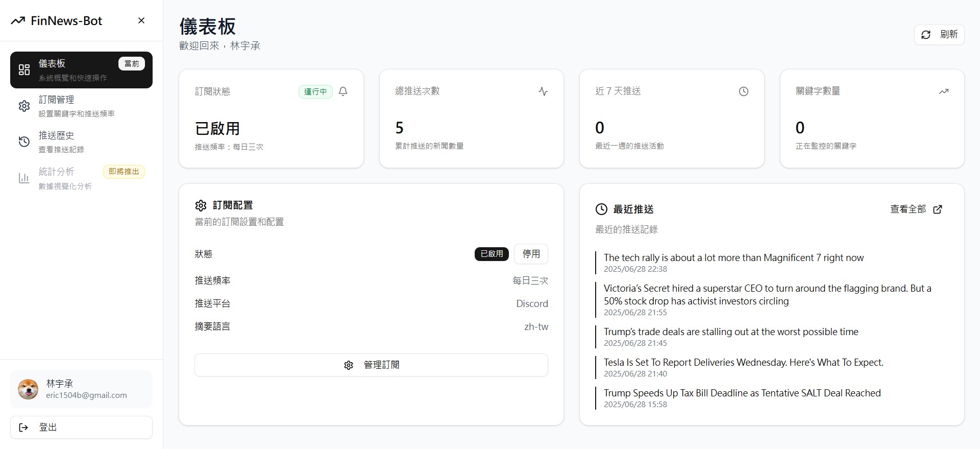Screen dimensions: 980x449
Task: Click the FinNews-Bot trending logo icon
Action: 18,21
